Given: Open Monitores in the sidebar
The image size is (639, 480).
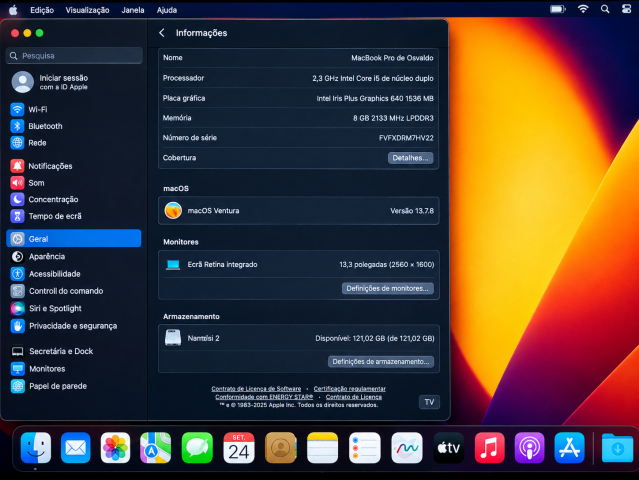Looking at the screenshot, I should click(x=74, y=369).
